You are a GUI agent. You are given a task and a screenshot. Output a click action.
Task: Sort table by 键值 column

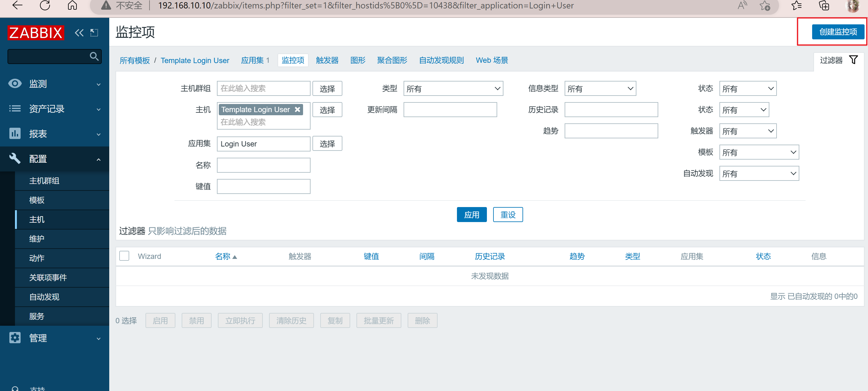[371, 256]
